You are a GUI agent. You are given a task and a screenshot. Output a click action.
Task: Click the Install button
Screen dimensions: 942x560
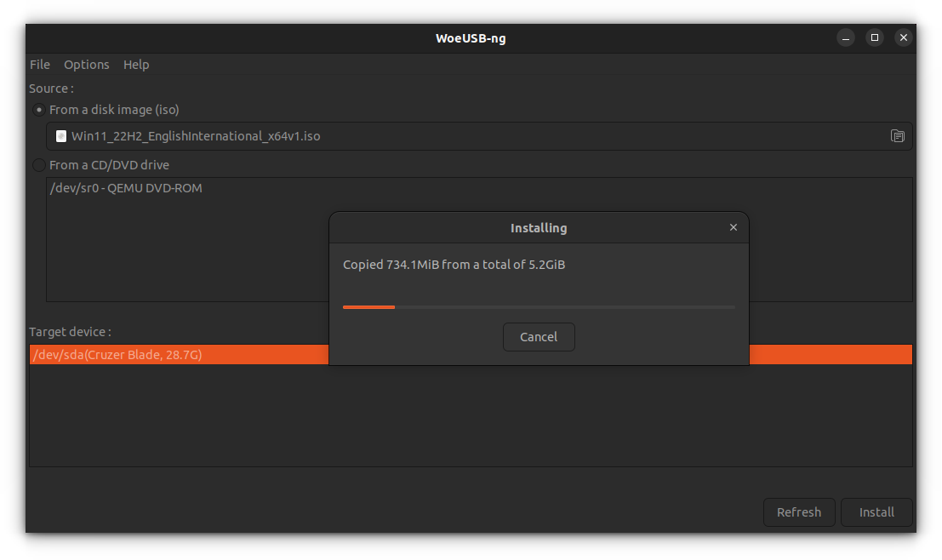pos(876,512)
